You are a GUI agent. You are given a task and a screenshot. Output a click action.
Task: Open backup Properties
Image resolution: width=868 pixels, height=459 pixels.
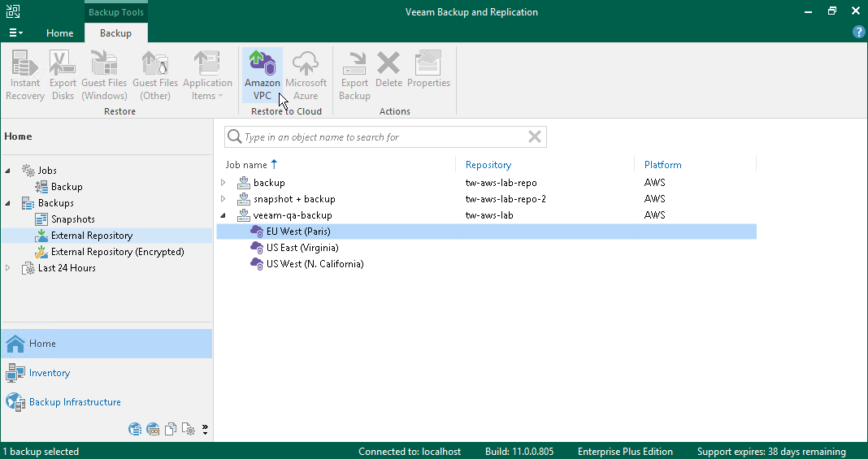click(x=428, y=70)
